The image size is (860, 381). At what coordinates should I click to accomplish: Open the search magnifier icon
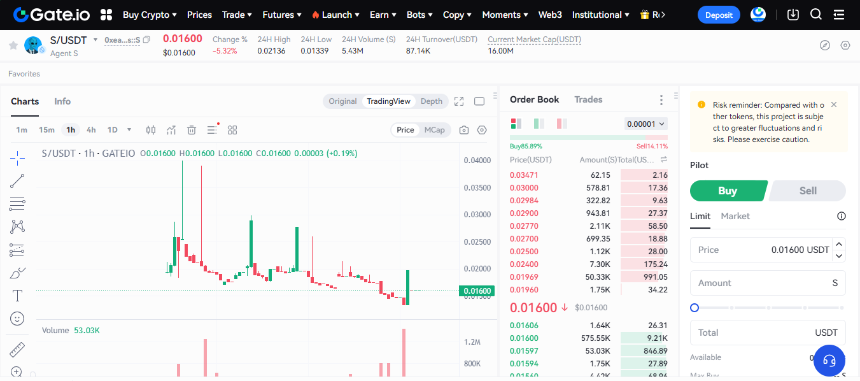pyautogui.click(x=816, y=15)
